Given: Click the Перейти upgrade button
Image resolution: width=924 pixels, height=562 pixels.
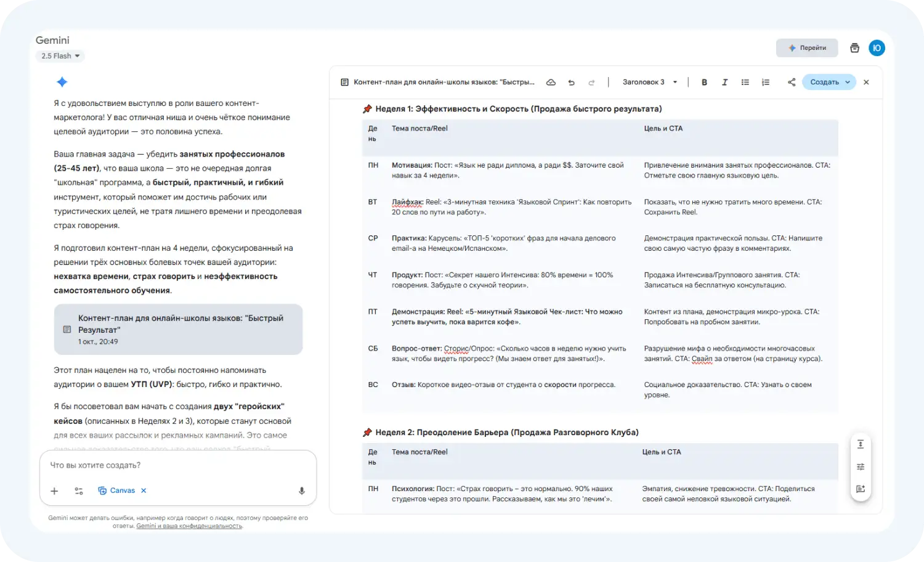Looking at the screenshot, I should click(807, 48).
